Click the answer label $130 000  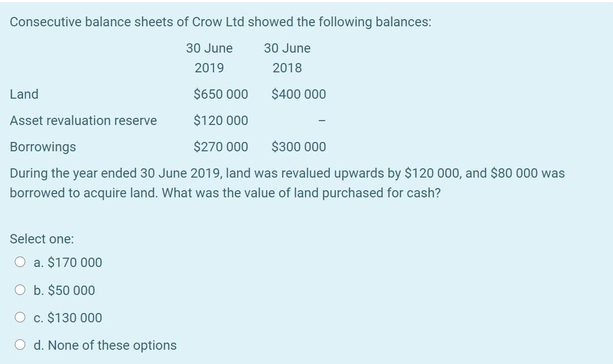[x=75, y=318]
